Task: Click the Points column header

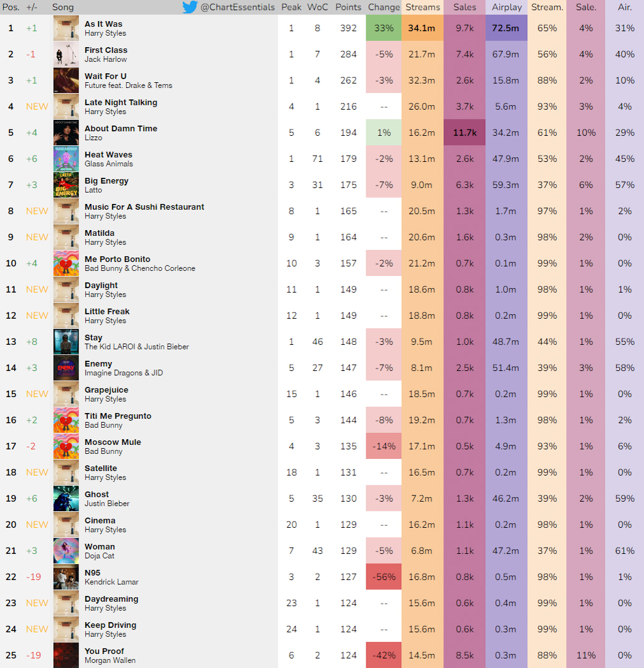Action: pyautogui.click(x=348, y=7)
